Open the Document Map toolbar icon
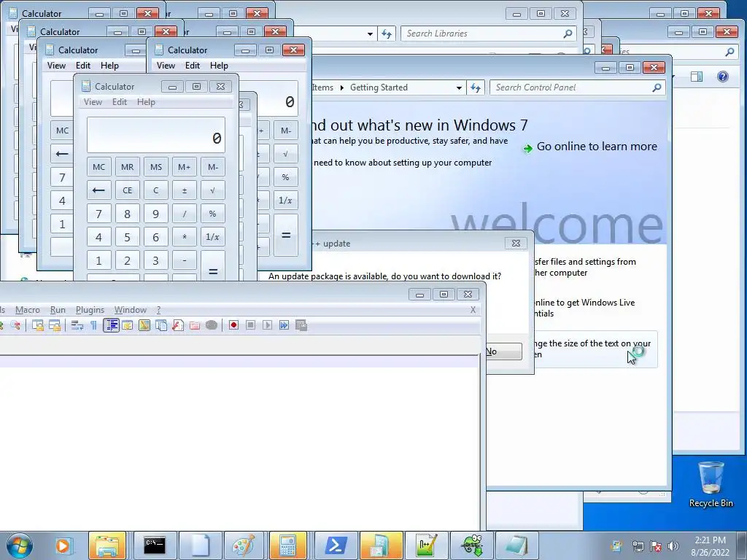Viewport: 747px width, 560px height. [144, 325]
